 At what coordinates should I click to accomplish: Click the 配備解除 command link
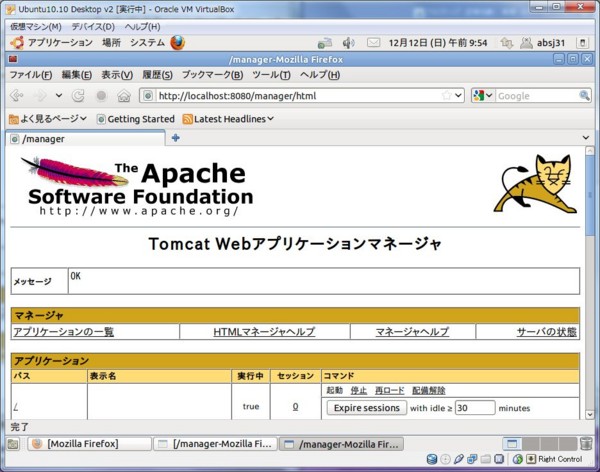pos(429,390)
